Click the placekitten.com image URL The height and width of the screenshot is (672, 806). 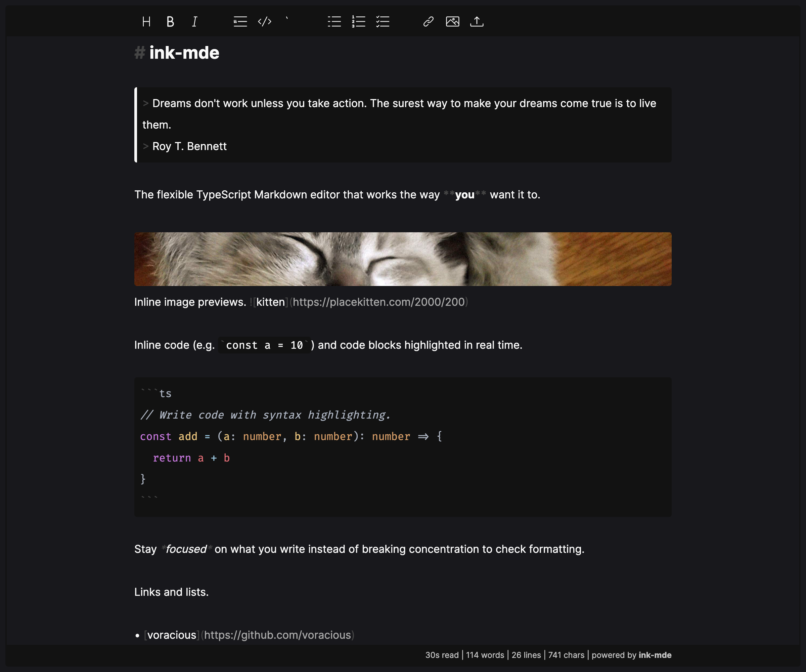(378, 302)
